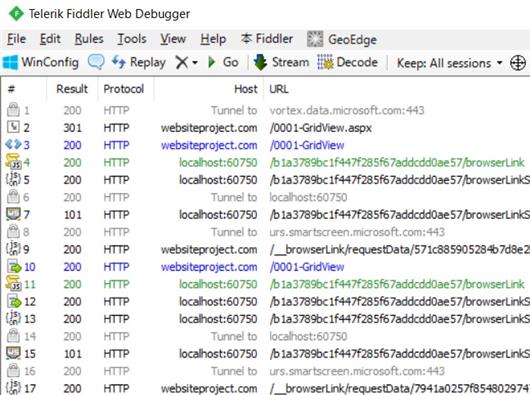The width and height of the screenshot is (530, 395).
Task: Select the websocket icon of session 7
Action: tap(13, 214)
